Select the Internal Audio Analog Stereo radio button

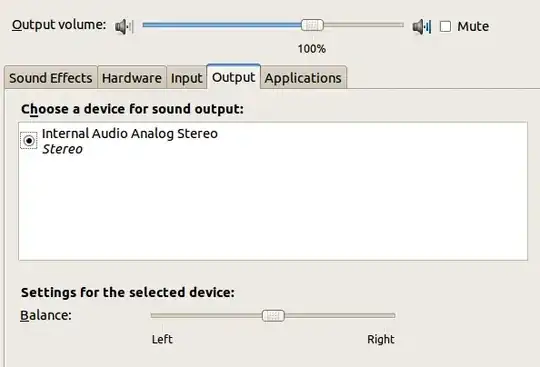[x=29, y=141]
